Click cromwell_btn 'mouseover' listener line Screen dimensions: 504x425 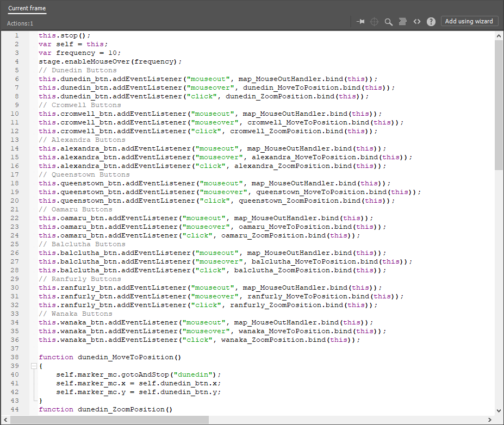click(x=221, y=122)
